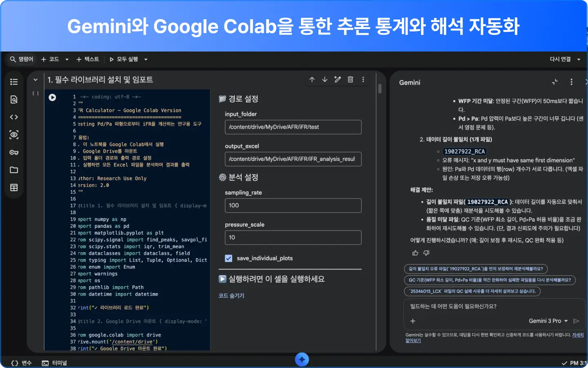
Task: Open the table of contents sidebar icon
Action: 14,82
